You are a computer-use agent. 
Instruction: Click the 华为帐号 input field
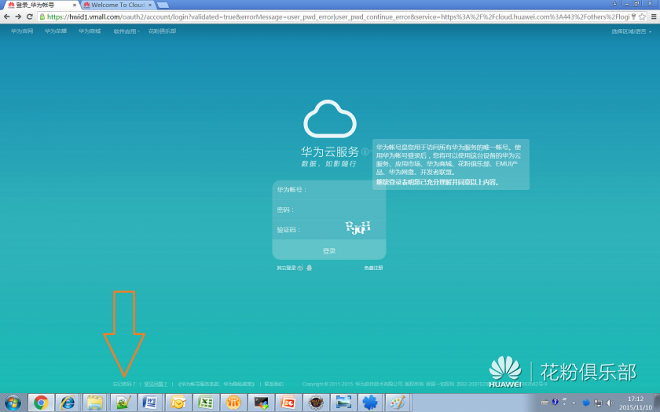(x=329, y=190)
